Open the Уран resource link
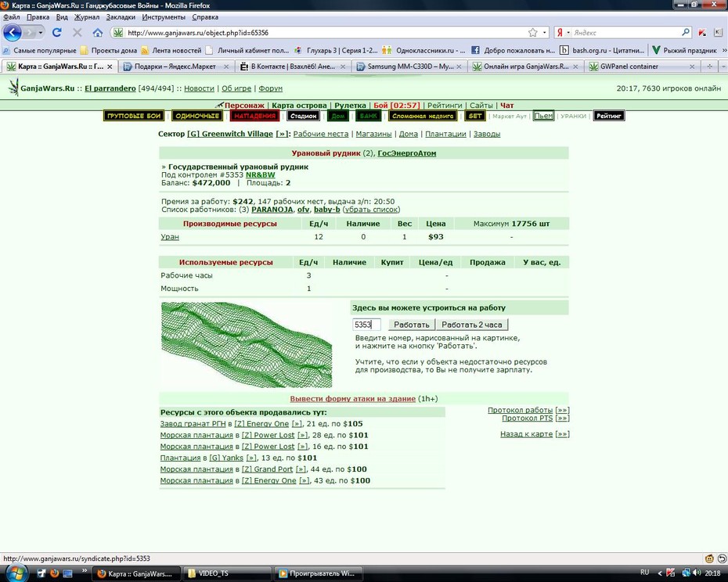 [x=169, y=237]
